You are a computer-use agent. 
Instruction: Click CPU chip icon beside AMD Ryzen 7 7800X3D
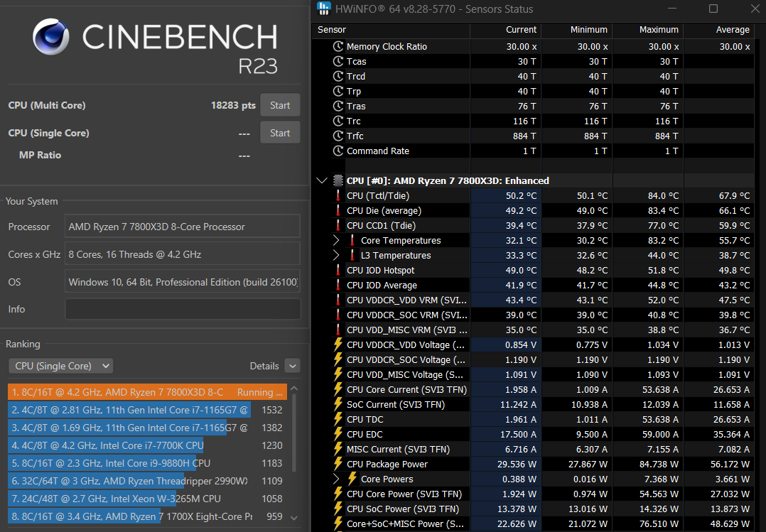pyautogui.click(x=338, y=180)
